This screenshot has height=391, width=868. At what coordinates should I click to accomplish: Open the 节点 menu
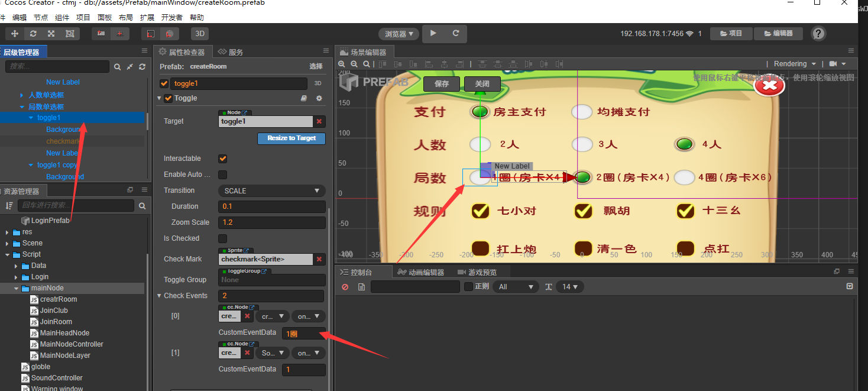41,18
